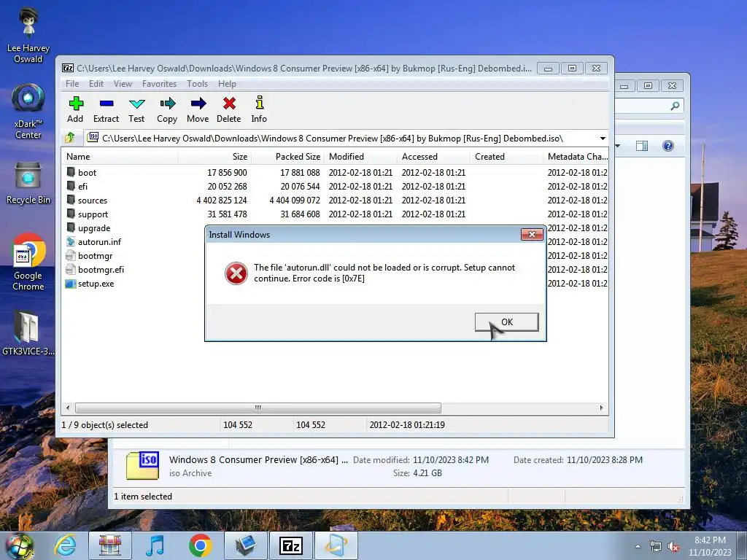Expand the 7-Zip address bar dropdown
The width and height of the screenshot is (747, 560).
(603, 139)
